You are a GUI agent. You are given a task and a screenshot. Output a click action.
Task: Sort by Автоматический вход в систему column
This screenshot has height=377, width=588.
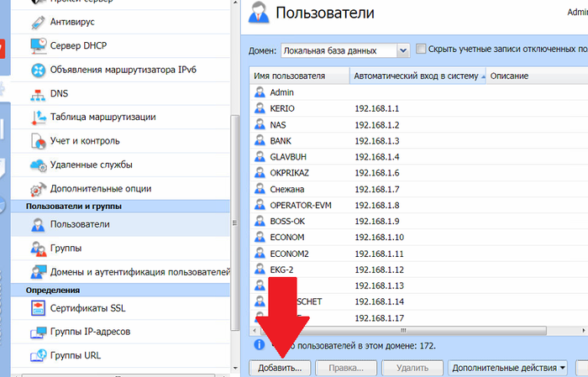point(417,76)
